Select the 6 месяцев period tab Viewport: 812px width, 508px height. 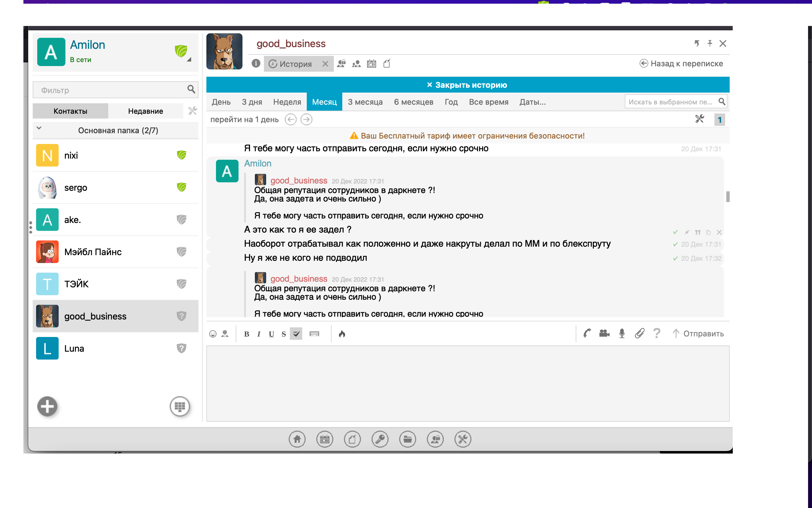click(413, 102)
